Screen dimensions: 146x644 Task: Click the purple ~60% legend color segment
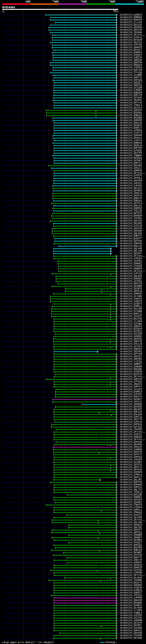pos(73,4)
